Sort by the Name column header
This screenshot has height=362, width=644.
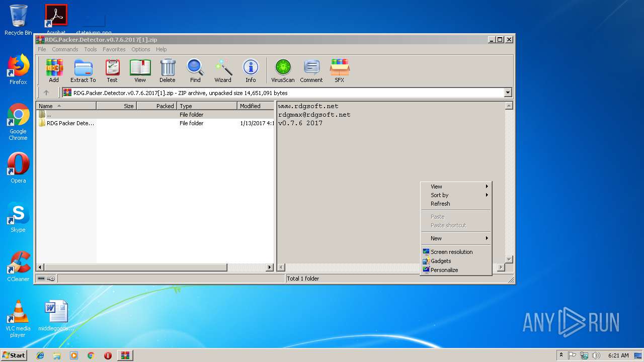point(66,106)
